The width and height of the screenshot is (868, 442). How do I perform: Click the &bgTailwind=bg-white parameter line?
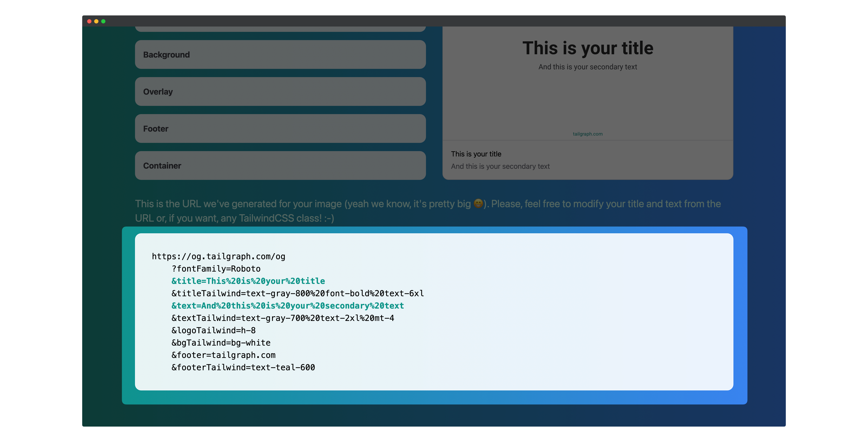(x=221, y=343)
